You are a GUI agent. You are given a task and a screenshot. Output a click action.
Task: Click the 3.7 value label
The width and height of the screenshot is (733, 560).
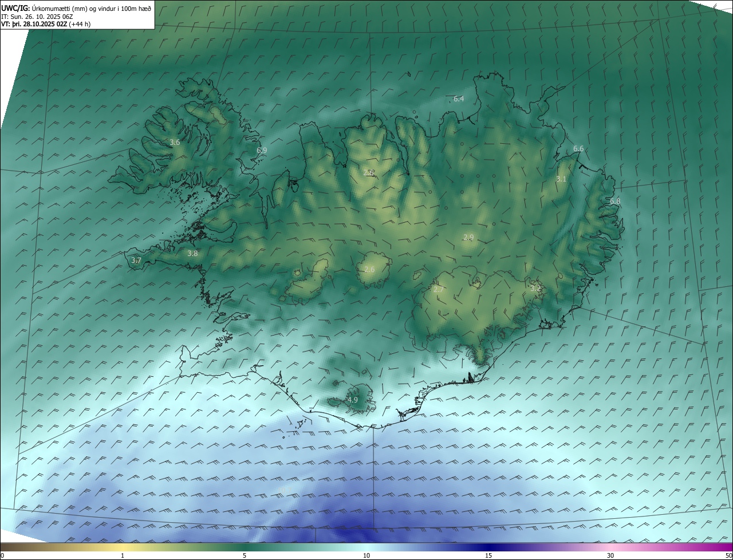pos(136,261)
